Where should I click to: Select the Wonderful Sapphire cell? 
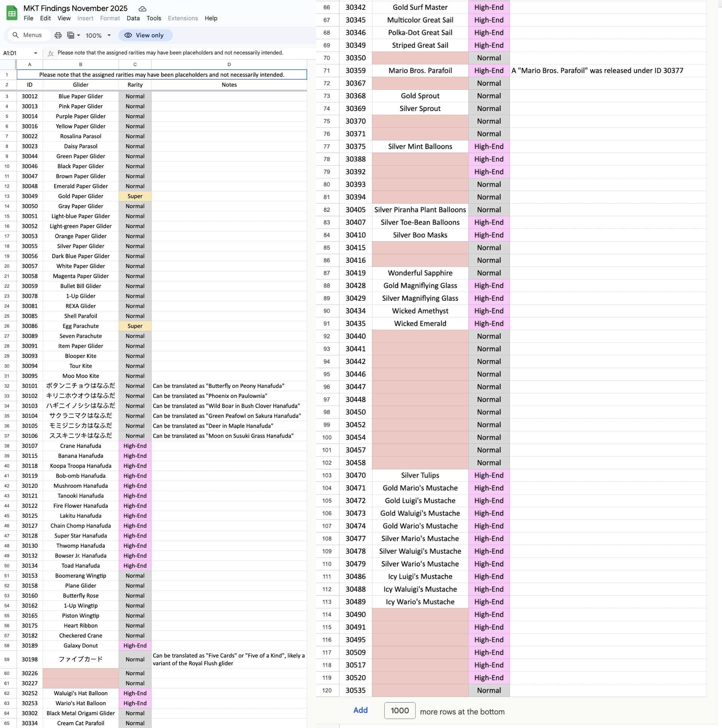tap(420, 273)
